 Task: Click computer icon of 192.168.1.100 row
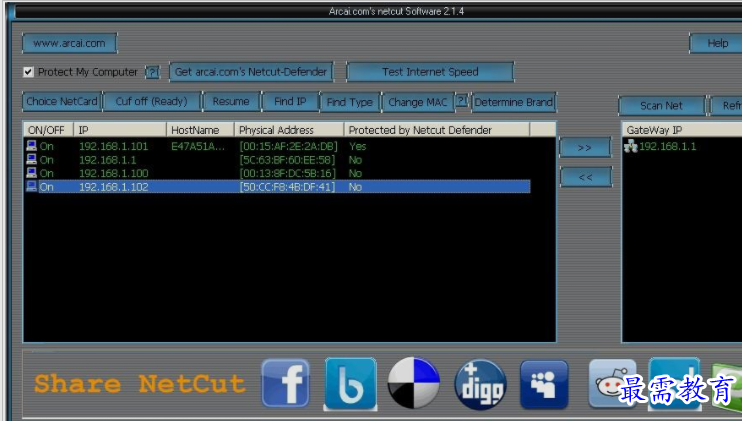click(31, 173)
